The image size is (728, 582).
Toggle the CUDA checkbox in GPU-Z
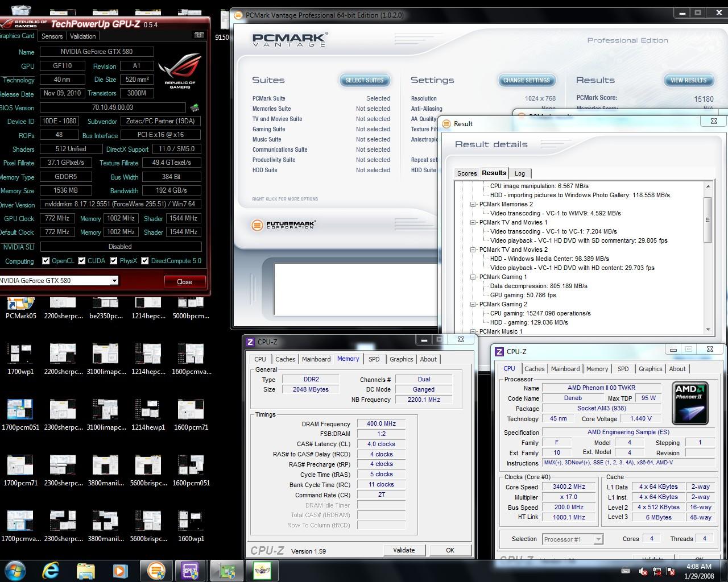82,261
